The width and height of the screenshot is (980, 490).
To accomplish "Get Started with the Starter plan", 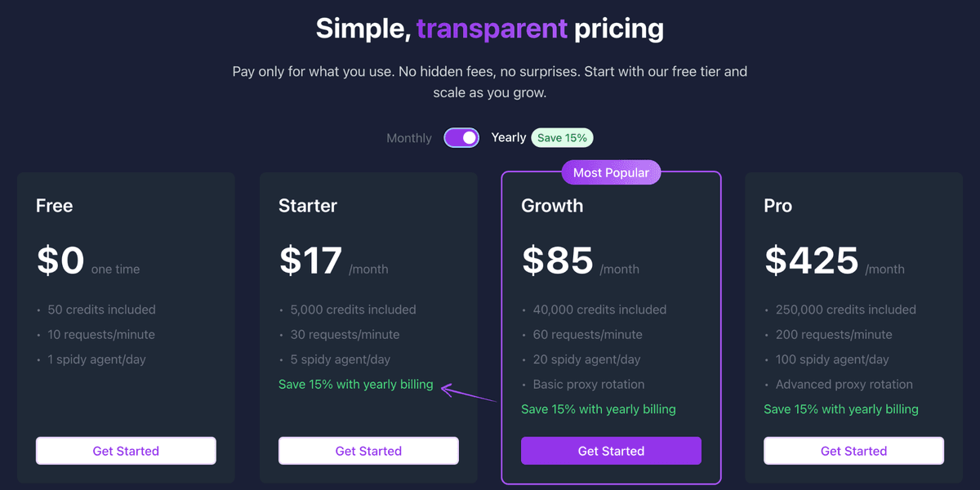I will [x=368, y=450].
